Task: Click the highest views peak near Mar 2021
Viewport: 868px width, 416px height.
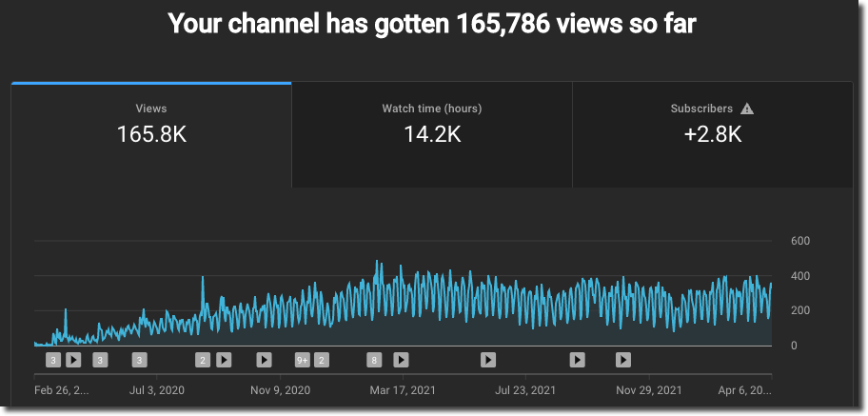Action: tap(378, 261)
